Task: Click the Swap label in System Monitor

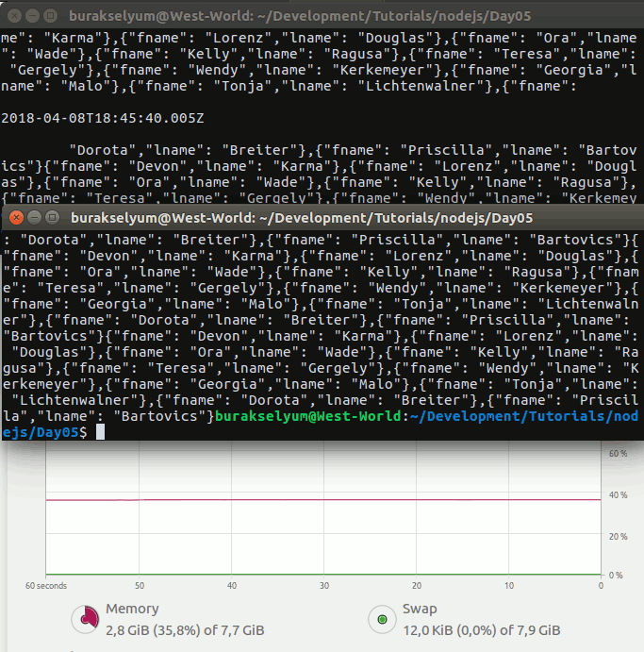Action: point(420,610)
